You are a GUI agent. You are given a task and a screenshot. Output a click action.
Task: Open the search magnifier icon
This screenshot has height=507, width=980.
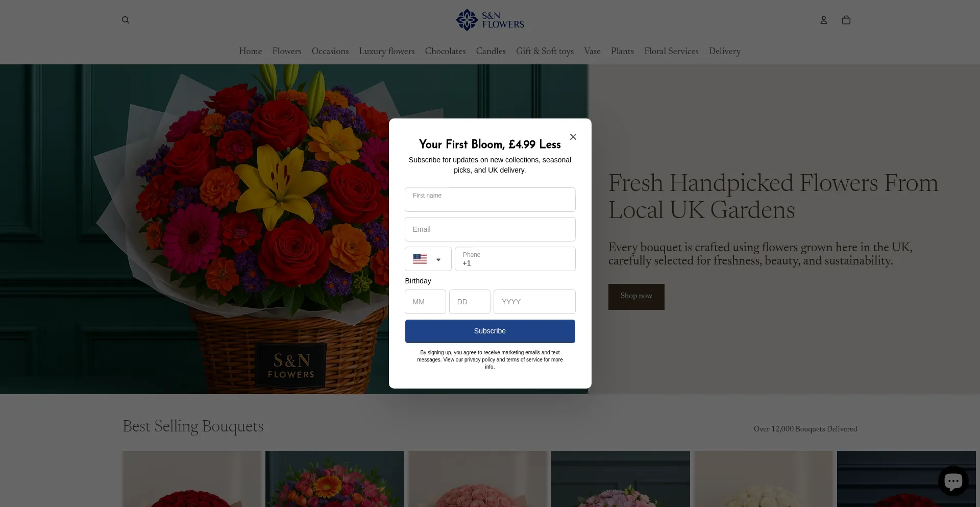[126, 20]
